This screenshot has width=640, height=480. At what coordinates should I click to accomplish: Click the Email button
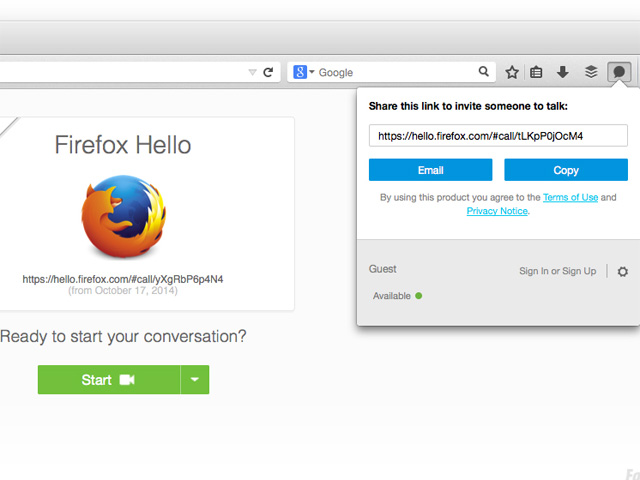[430, 170]
